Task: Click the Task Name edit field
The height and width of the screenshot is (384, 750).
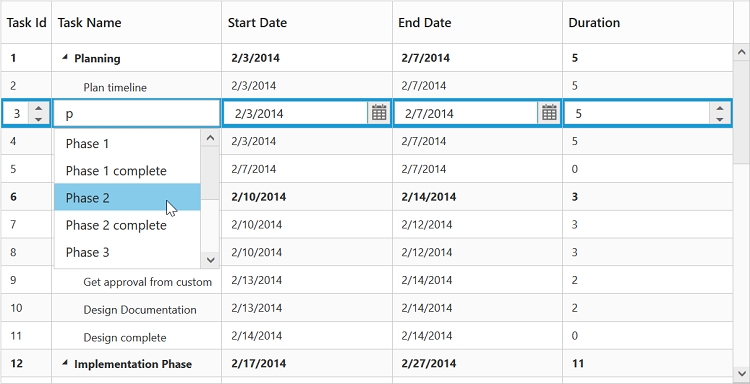Action: coord(137,113)
